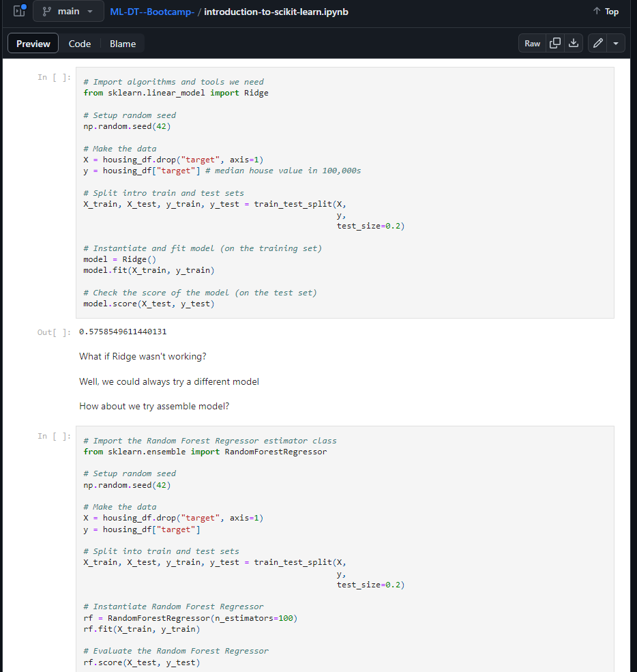
Task: Jump to Top of the file
Action: 606,11
